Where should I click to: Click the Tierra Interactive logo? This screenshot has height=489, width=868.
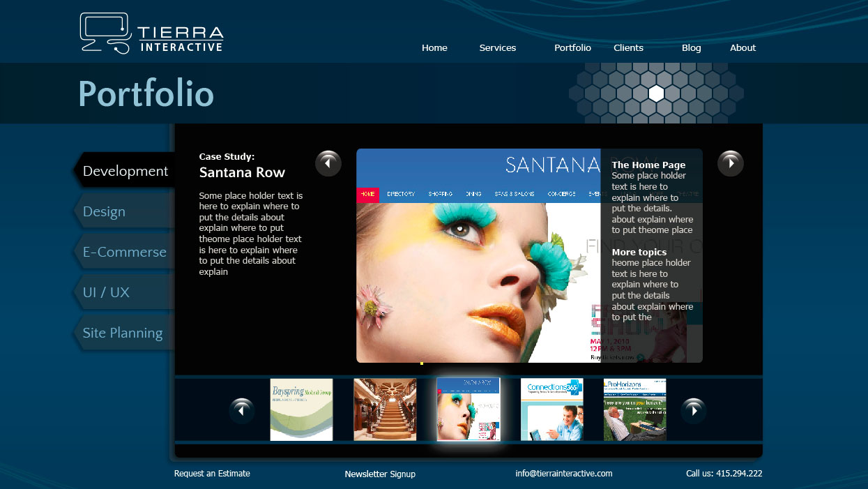(x=151, y=33)
